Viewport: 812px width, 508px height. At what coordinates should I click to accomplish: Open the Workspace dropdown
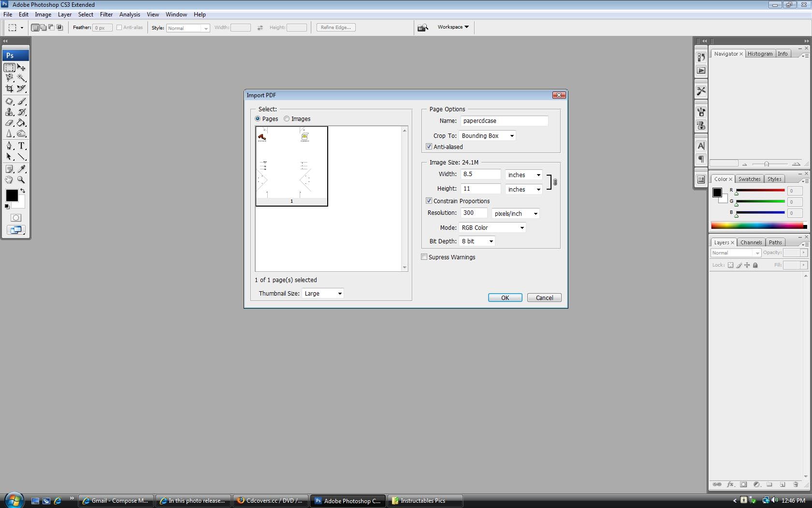click(453, 27)
